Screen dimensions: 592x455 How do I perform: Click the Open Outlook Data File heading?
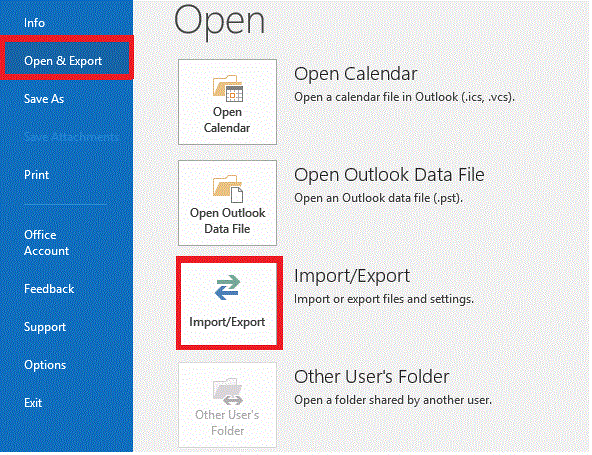(x=389, y=175)
